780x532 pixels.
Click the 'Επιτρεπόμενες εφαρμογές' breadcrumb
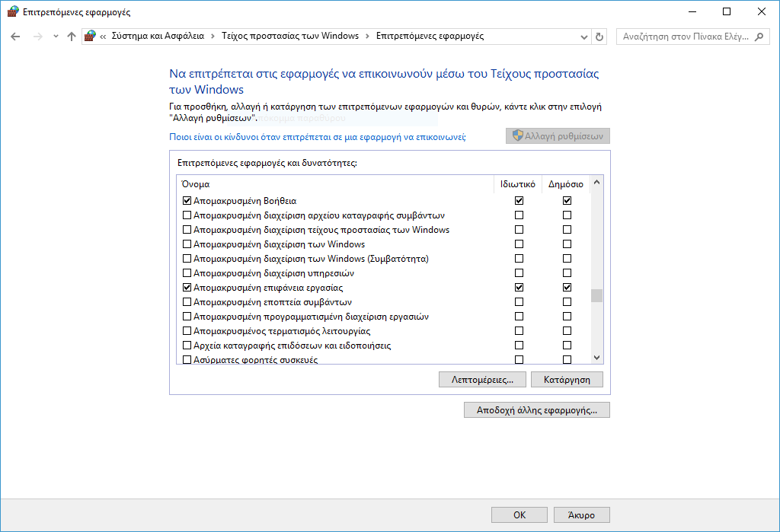[430, 36]
